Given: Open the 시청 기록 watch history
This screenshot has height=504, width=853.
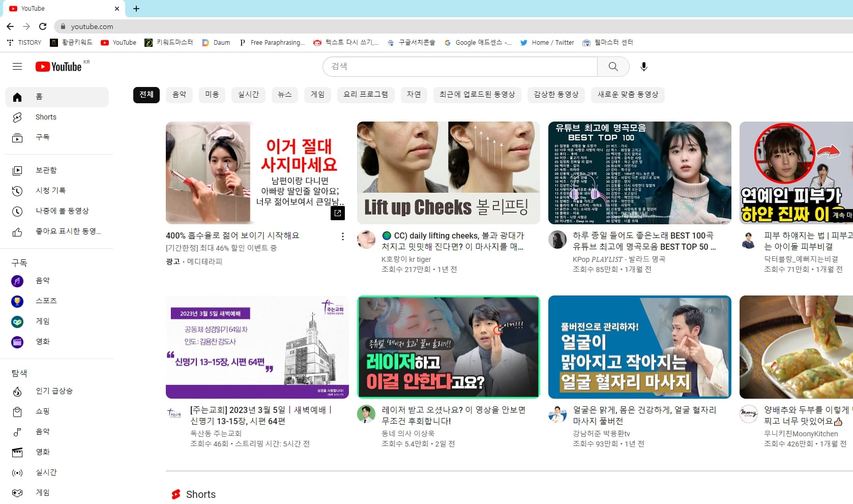Looking at the screenshot, I should (51, 190).
